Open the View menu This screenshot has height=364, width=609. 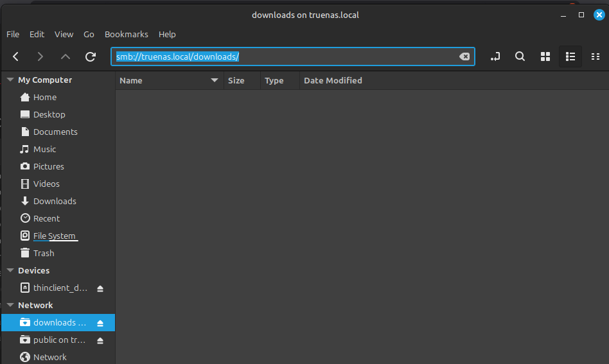[64, 34]
